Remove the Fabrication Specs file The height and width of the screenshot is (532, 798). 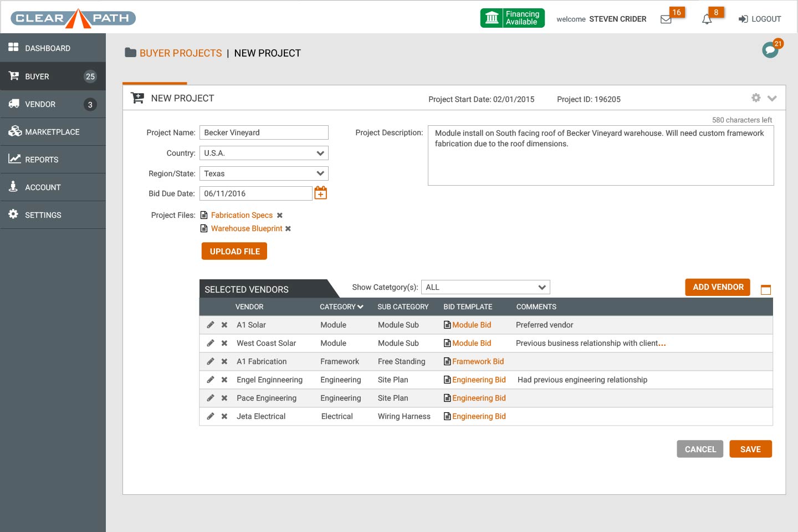[x=280, y=215]
